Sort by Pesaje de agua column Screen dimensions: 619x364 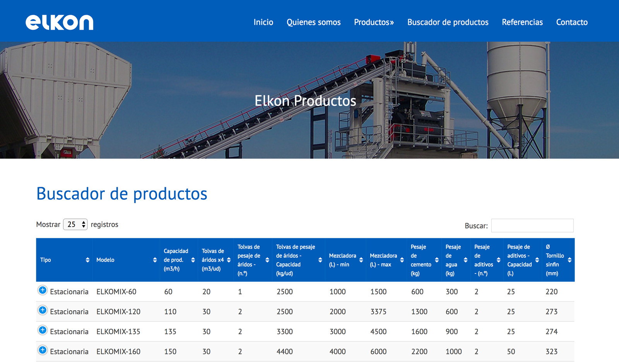pos(456,260)
